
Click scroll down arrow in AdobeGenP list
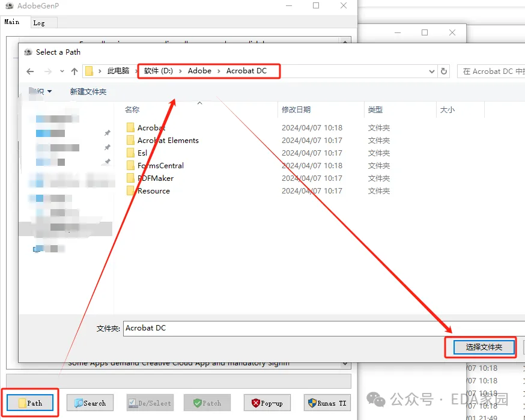[345, 364]
